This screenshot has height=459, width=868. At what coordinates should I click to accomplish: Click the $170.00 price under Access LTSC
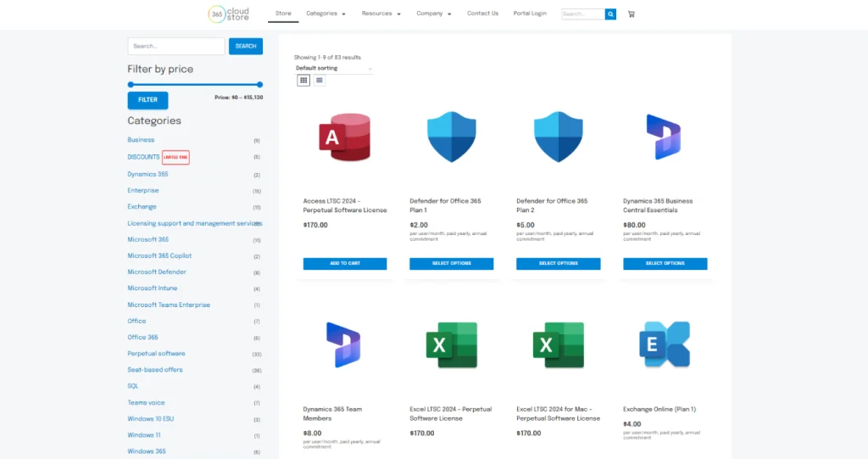pyautogui.click(x=315, y=226)
